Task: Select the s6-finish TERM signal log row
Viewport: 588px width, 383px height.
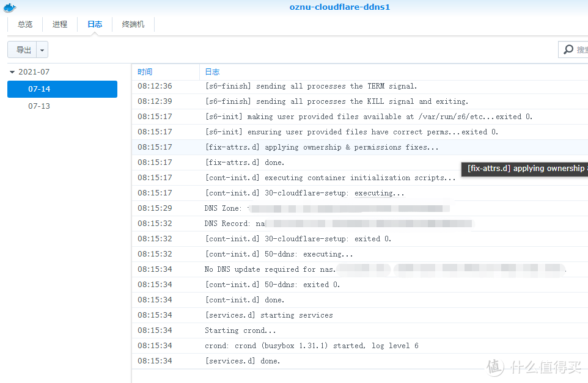Action: [360, 86]
